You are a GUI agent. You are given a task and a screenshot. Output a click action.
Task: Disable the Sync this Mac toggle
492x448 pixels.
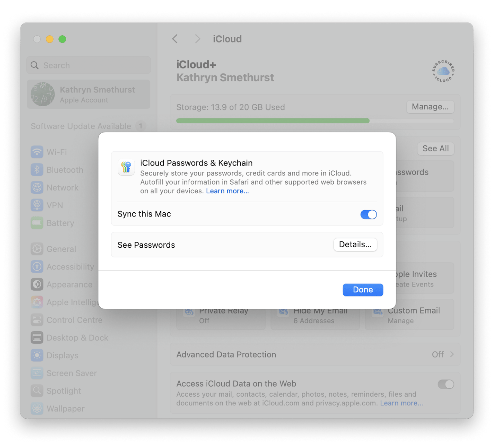click(368, 215)
